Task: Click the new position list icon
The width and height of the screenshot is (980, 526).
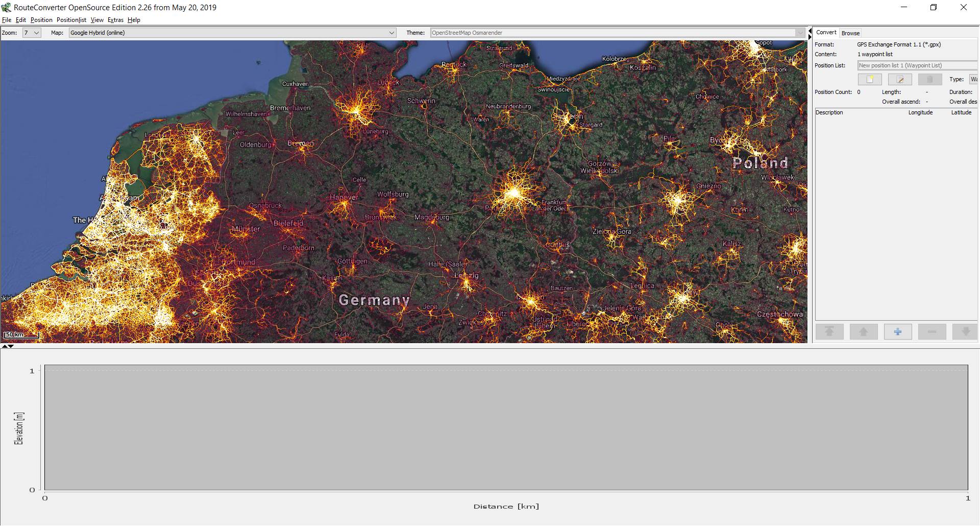Action: [870, 79]
